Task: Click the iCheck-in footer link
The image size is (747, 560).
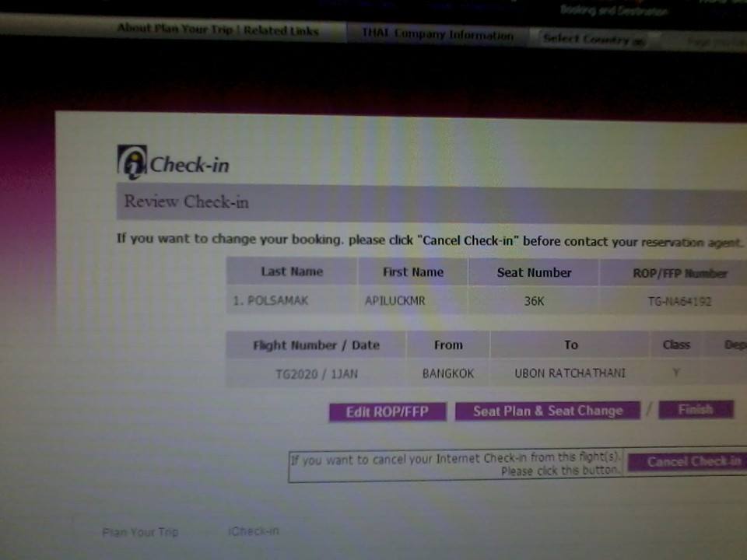Action: 254,531
